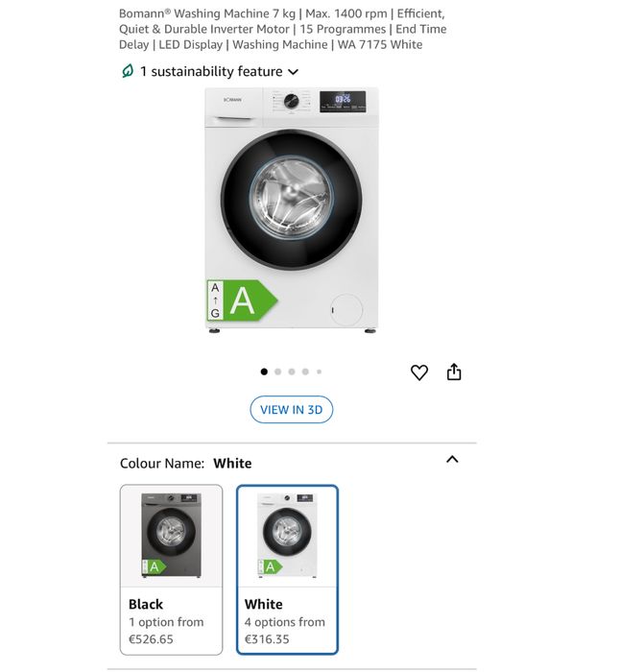620x672 pixels.
Task: Click the Bomann washing machine product title
Action: (282, 29)
